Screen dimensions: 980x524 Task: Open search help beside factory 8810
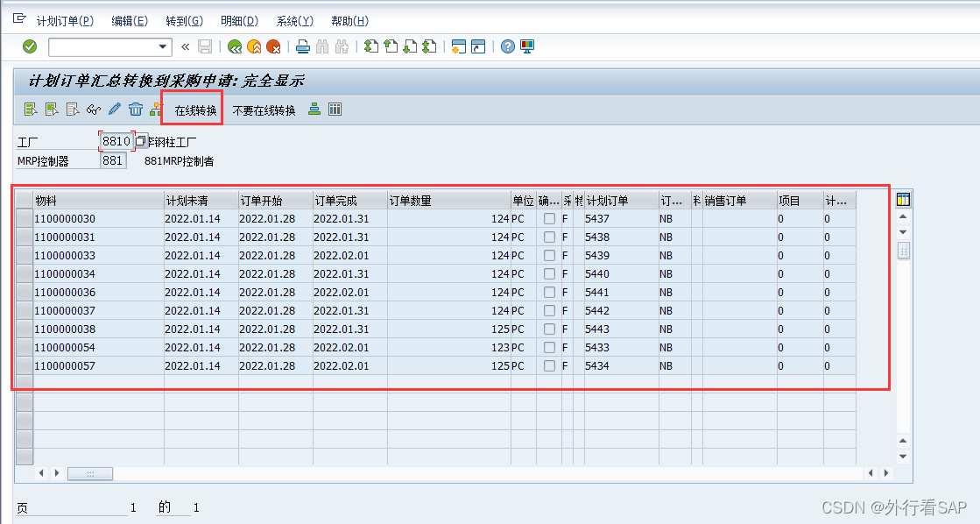(141, 141)
